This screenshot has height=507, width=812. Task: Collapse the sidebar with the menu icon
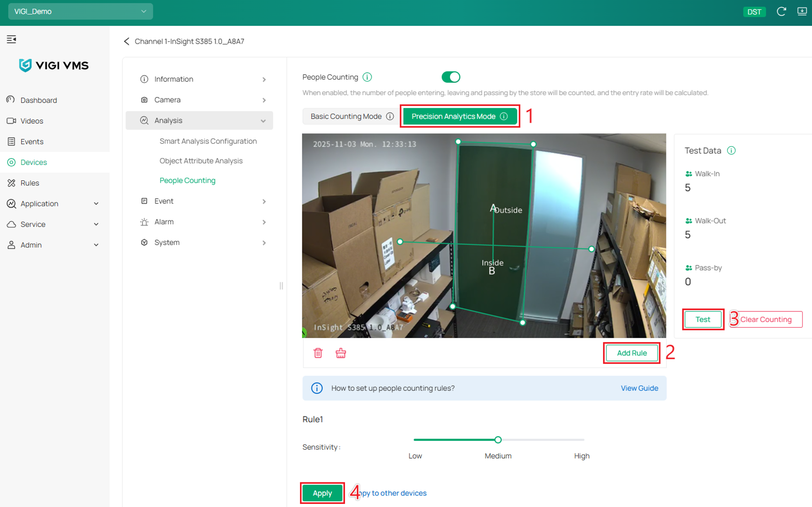click(11, 39)
